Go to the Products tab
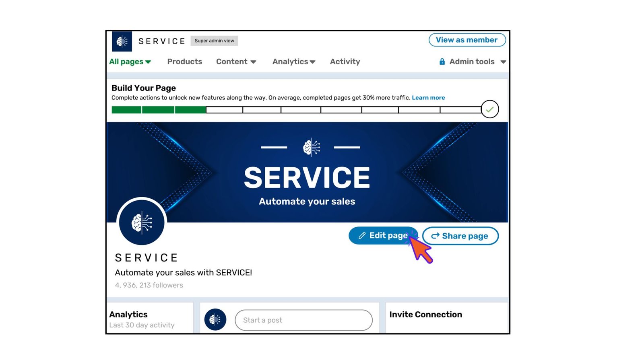Image resolution: width=644 pixels, height=362 pixels. tap(185, 62)
